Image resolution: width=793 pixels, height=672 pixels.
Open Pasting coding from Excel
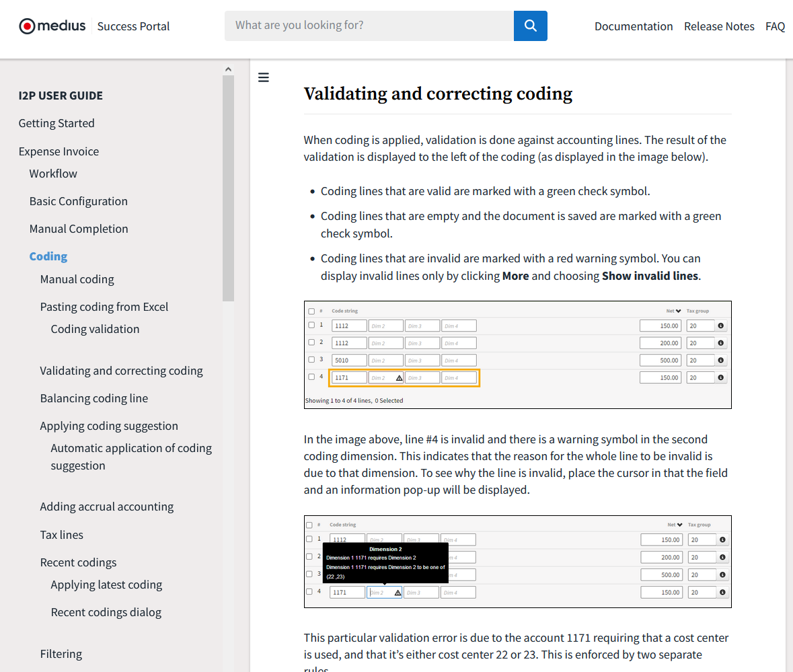pyautogui.click(x=104, y=307)
